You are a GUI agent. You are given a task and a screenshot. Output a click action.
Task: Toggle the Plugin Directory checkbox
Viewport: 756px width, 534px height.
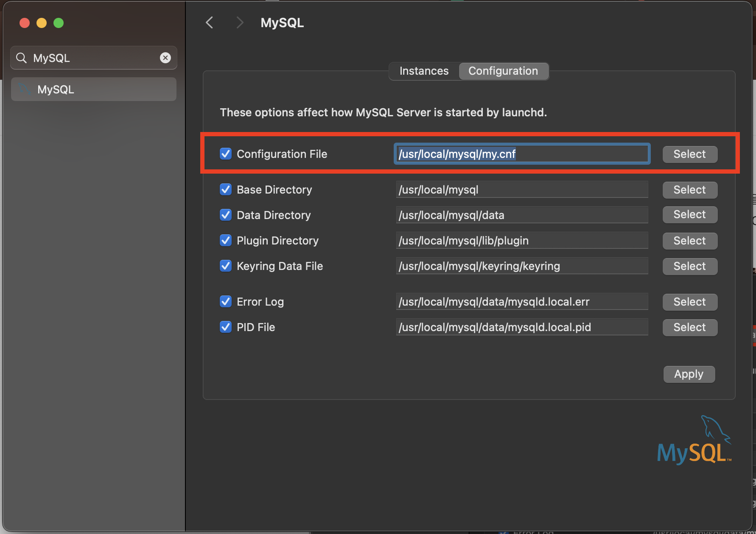coord(226,240)
